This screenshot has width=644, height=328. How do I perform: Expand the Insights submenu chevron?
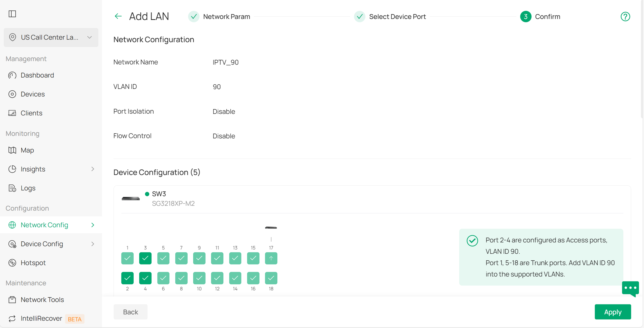point(93,169)
